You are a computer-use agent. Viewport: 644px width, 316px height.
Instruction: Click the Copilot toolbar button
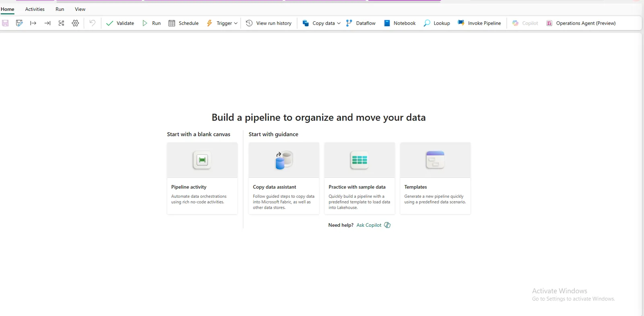point(525,23)
